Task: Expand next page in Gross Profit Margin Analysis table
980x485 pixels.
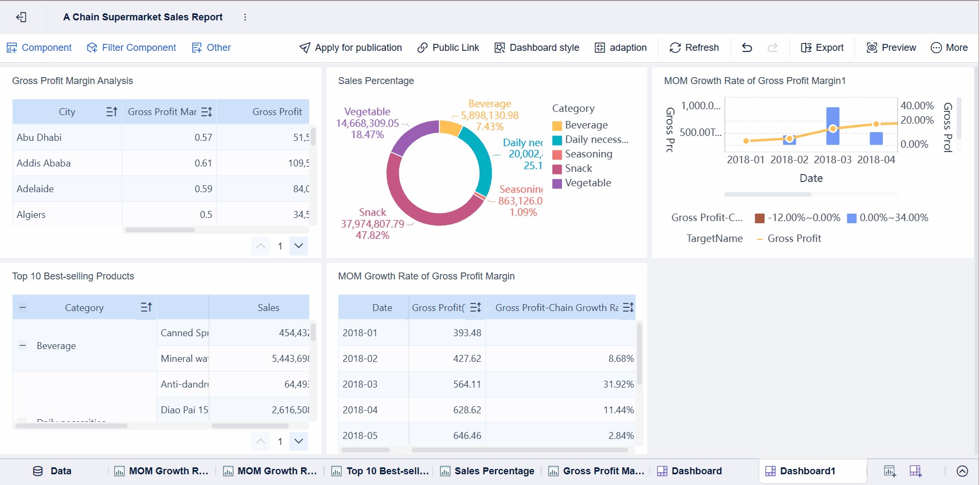Action: 298,246
